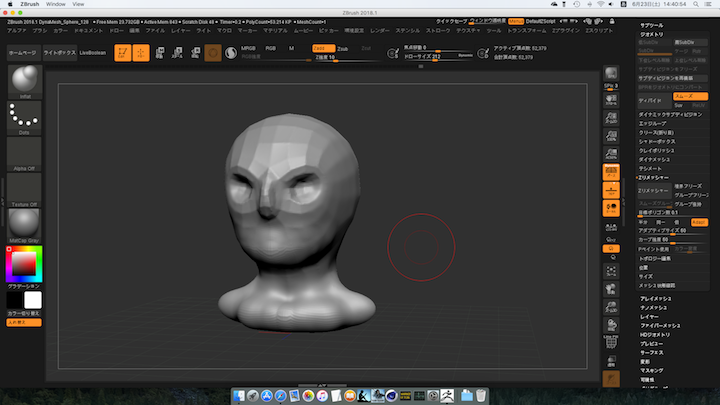
Task: Click the ホームページ home page button
Action: (22, 53)
